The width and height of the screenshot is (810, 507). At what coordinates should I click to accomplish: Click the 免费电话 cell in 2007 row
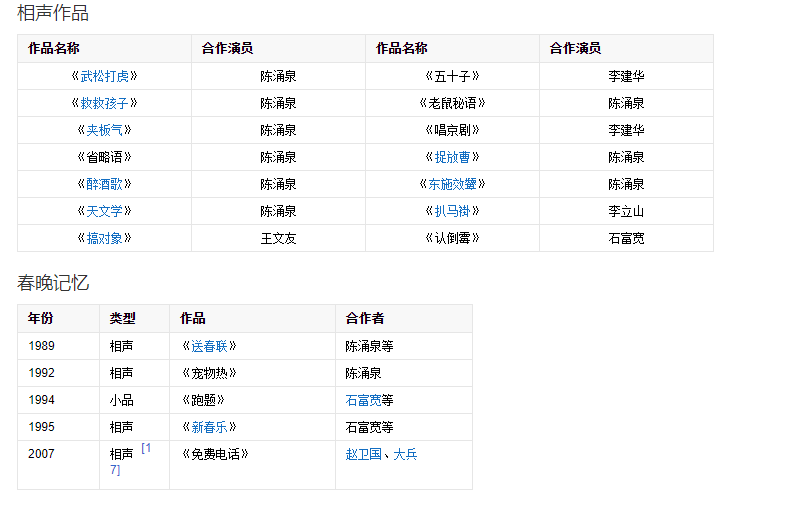coord(215,454)
